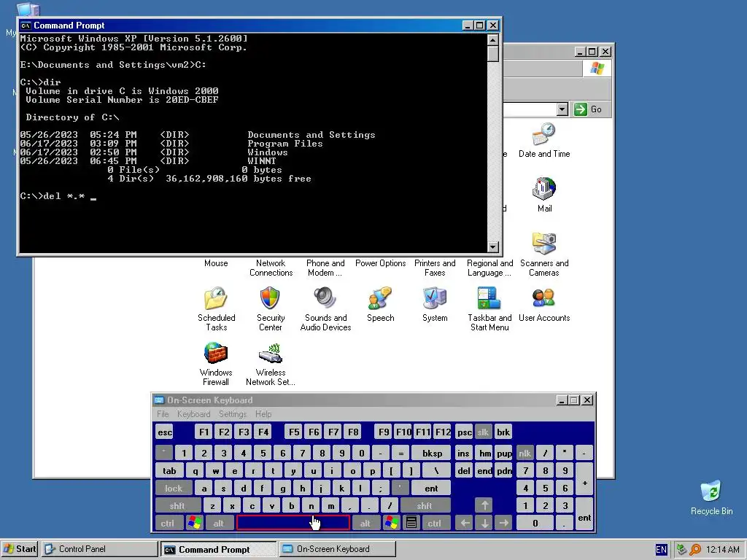Click the esc key on On-Screen Keyboard
The width and height of the screenshot is (747, 560).
pos(165,432)
